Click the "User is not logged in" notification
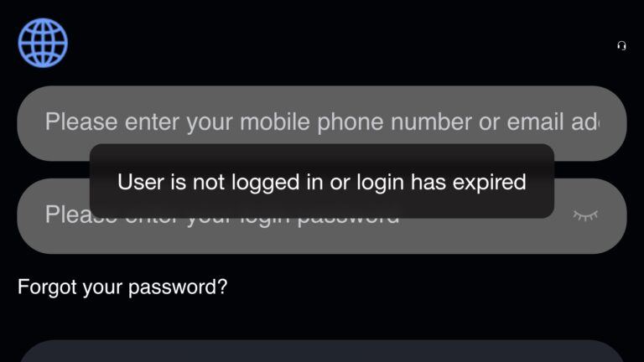 tap(322, 181)
